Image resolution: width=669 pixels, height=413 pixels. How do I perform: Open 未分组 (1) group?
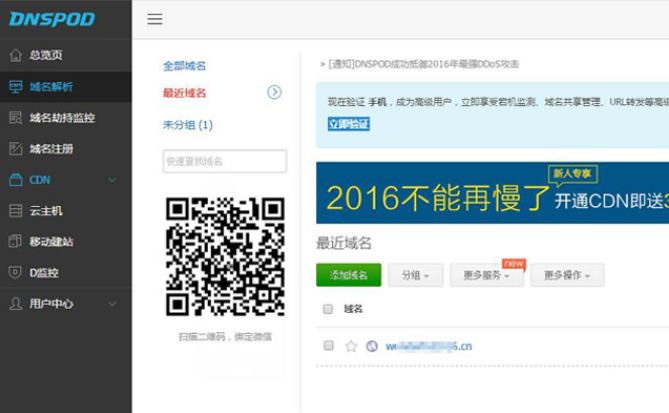[x=188, y=125]
